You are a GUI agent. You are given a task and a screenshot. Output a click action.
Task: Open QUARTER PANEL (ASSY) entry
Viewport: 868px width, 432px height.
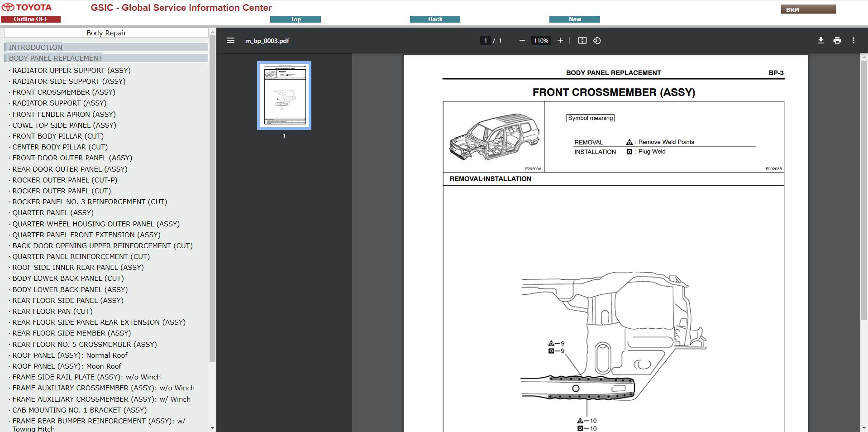53,212
